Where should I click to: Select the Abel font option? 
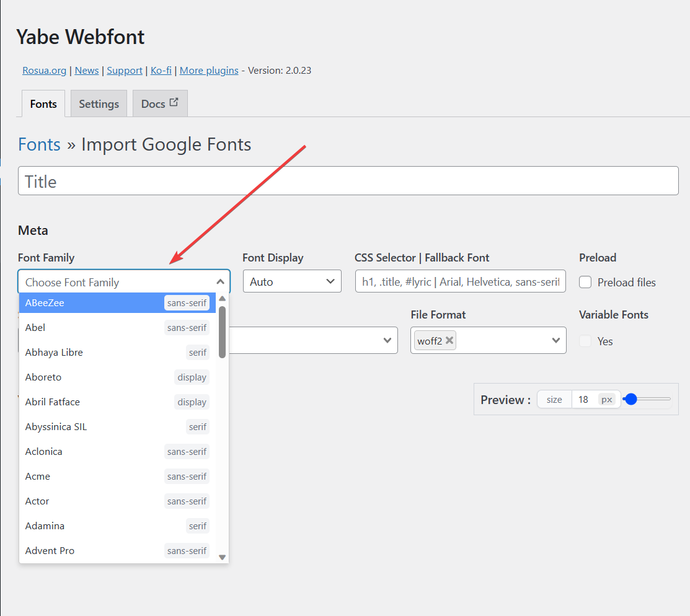[117, 327]
